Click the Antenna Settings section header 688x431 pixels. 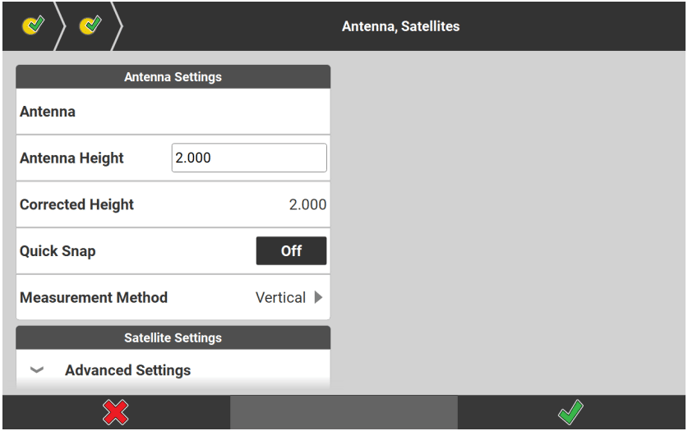(x=173, y=77)
